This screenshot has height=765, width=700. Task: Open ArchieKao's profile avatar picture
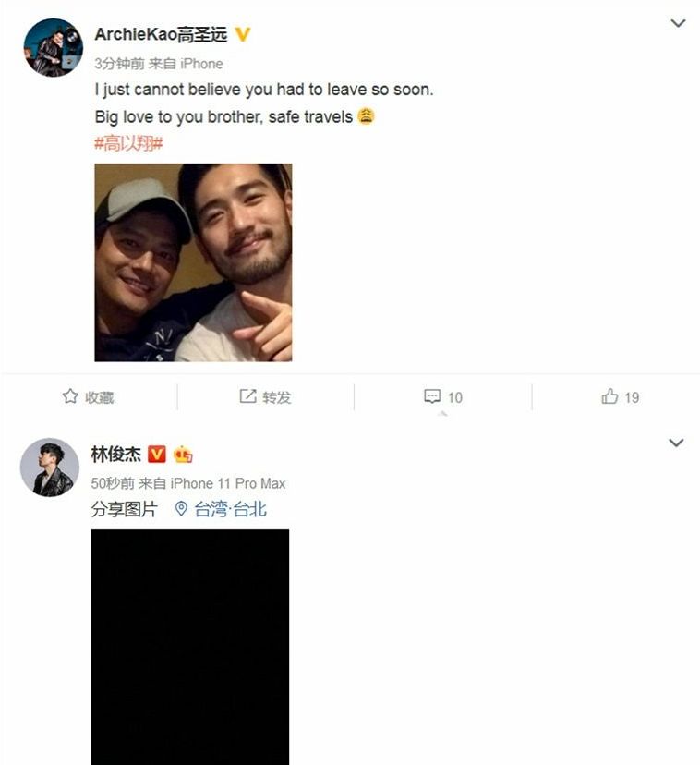pyautogui.click(x=53, y=47)
